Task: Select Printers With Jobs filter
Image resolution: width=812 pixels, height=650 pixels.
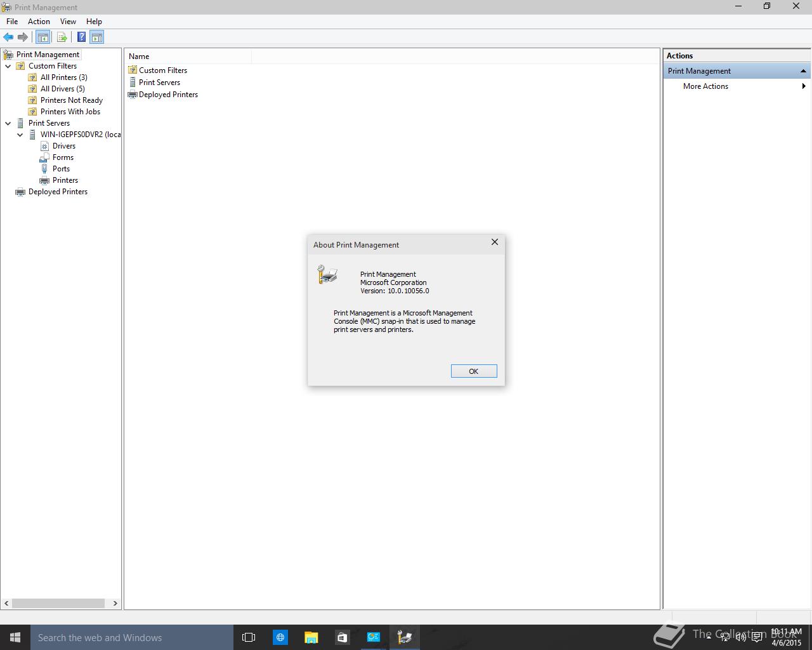Action: coord(70,112)
